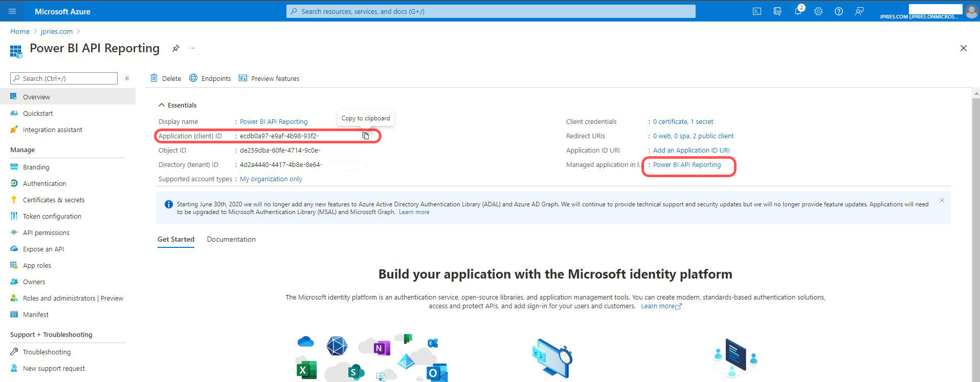Open the more options ellipsis by title
Viewport: 980px width, 382px height.
(x=192, y=48)
